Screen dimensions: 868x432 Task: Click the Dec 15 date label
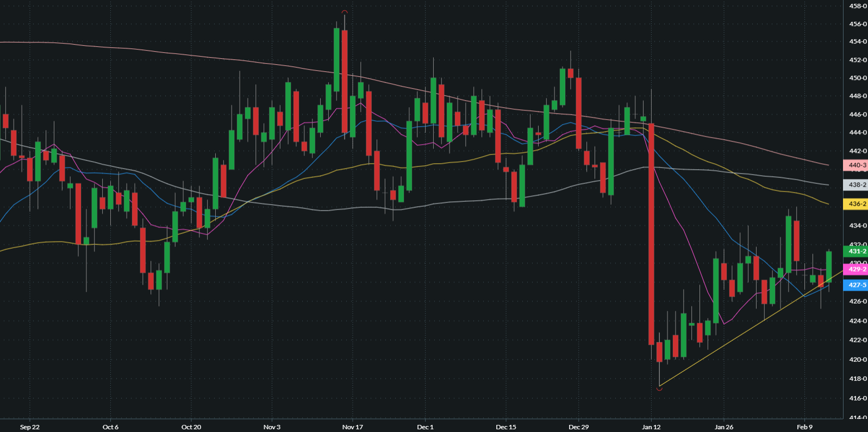(x=506, y=427)
